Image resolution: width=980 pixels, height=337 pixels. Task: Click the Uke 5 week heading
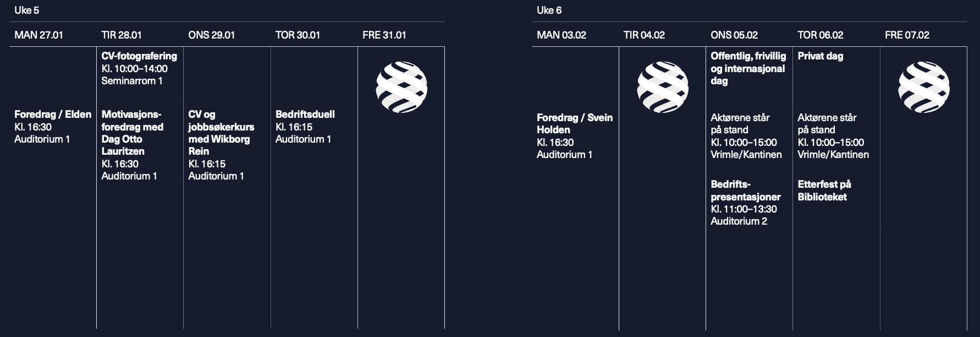26,10
